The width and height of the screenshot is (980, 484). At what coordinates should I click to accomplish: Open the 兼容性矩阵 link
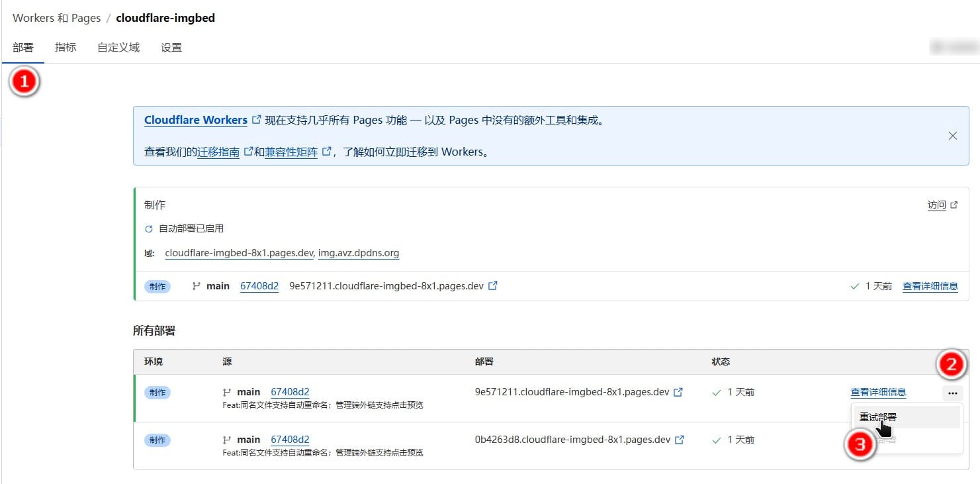pyautogui.click(x=291, y=152)
